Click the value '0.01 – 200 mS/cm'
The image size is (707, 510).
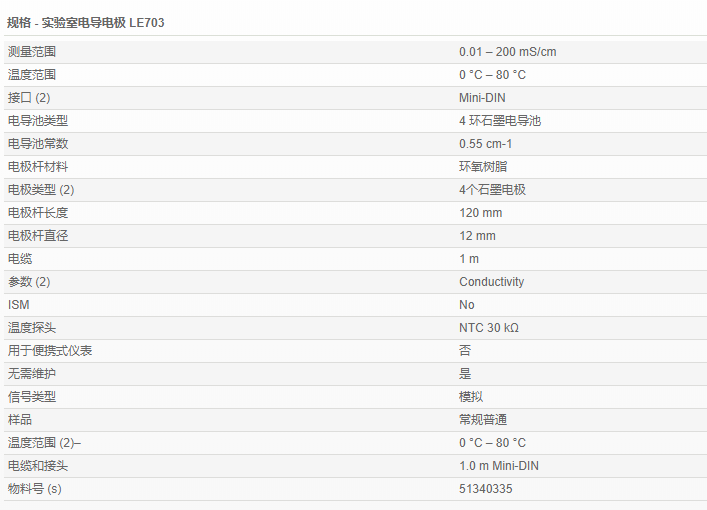(x=507, y=52)
